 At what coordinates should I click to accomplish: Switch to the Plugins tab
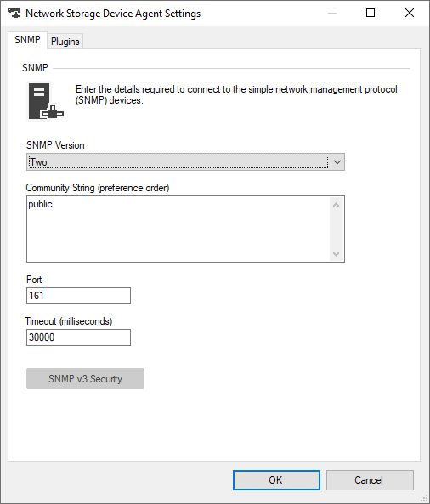tap(65, 42)
